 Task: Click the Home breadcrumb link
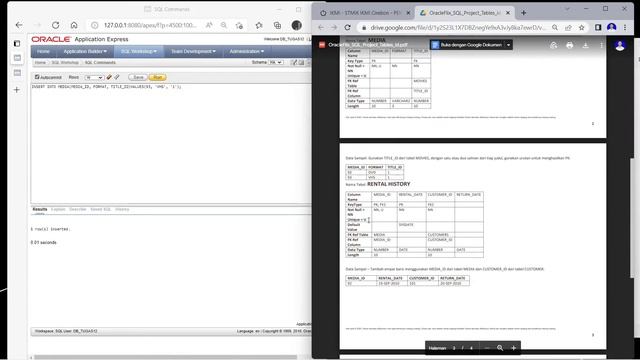[x=40, y=62]
